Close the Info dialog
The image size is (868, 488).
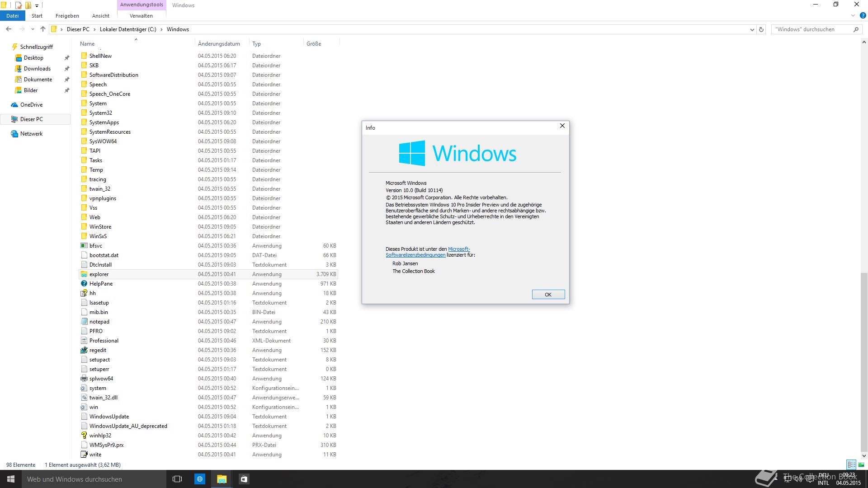click(x=562, y=126)
